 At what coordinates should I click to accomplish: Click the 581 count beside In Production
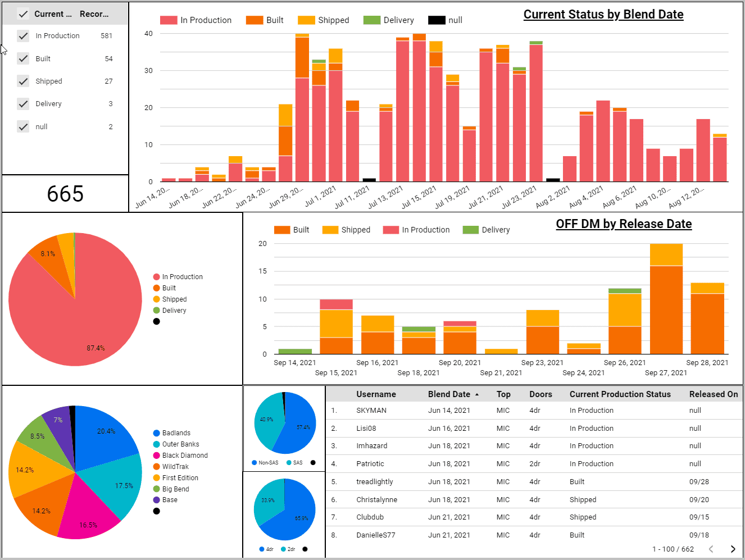[x=107, y=36]
